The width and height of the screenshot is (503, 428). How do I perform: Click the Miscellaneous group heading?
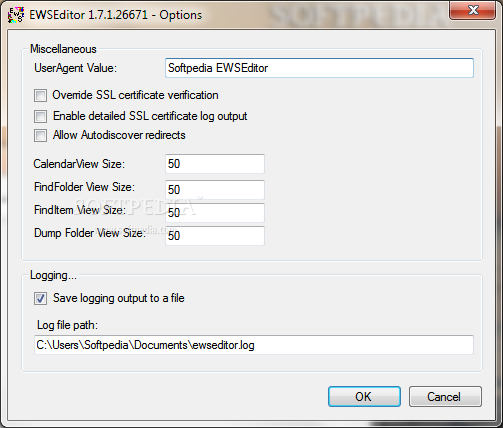pos(63,49)
